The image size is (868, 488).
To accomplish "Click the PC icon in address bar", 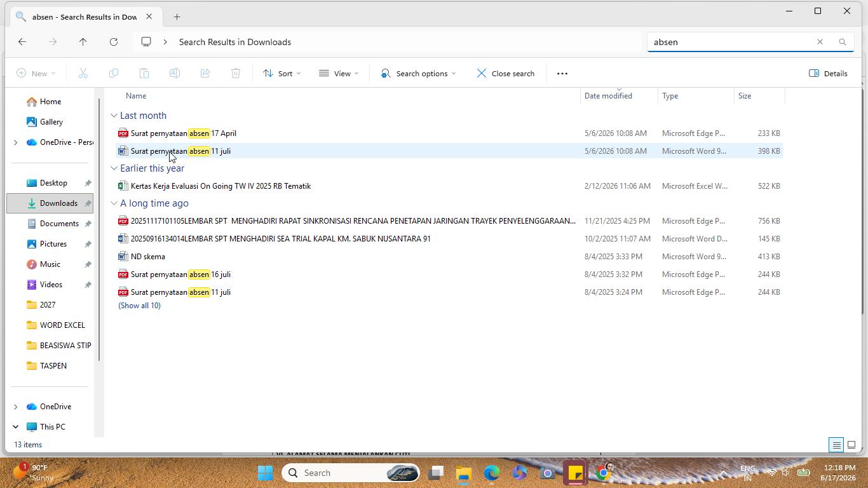I will point(146,42).
